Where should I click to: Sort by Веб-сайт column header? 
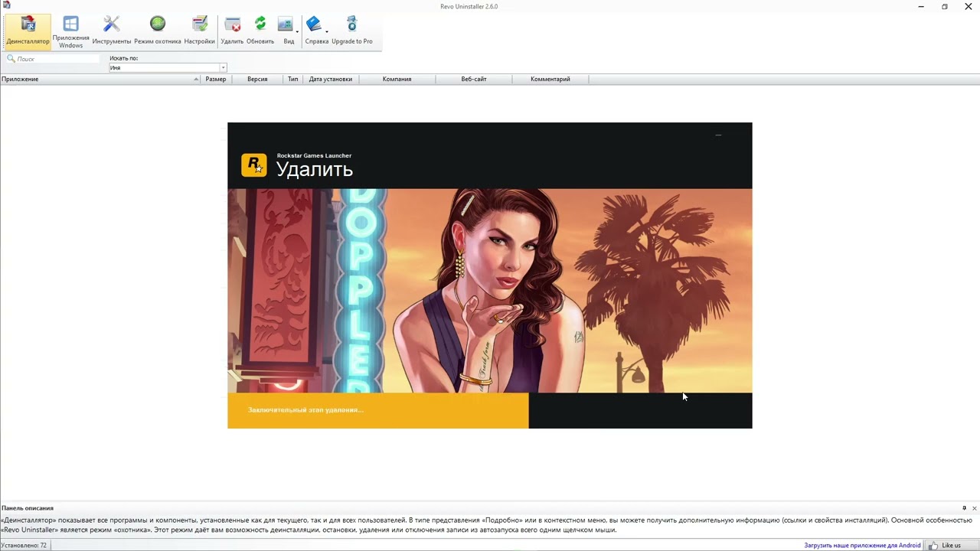(x=474, y=79)
